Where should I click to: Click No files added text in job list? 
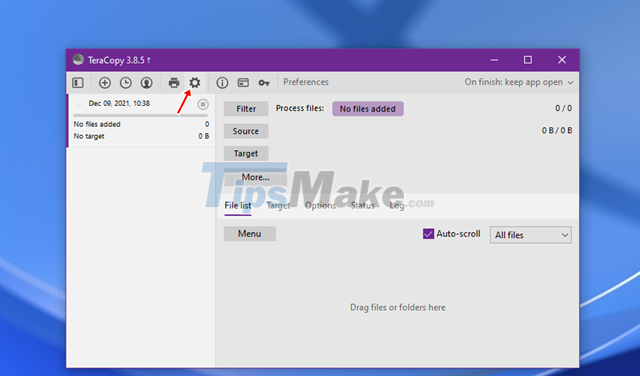(97, 124)
